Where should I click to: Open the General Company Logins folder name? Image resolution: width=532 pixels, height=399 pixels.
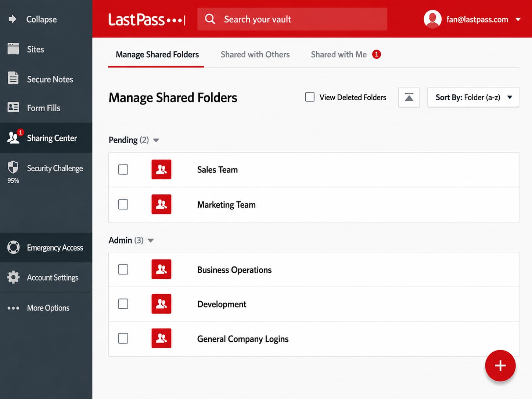click(243, 339)
